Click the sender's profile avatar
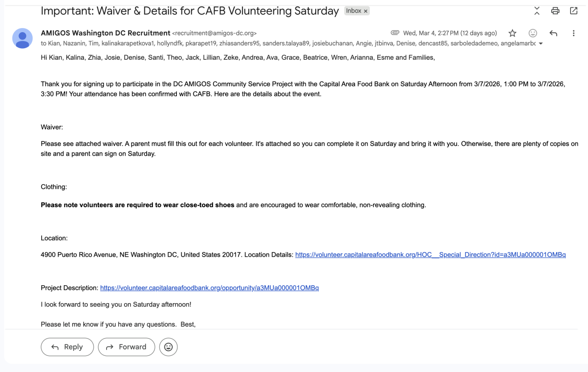 pyautogui.click(x=22, y=38)
